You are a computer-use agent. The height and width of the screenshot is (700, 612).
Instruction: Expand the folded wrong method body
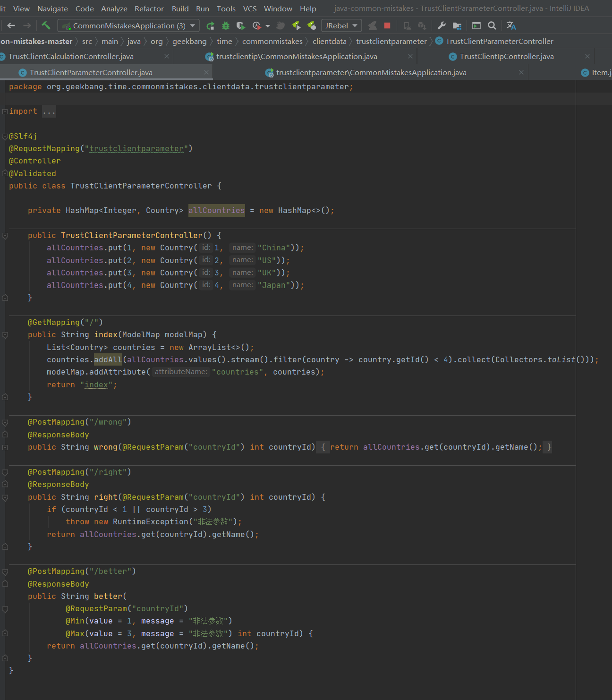(x=5, y=447)
